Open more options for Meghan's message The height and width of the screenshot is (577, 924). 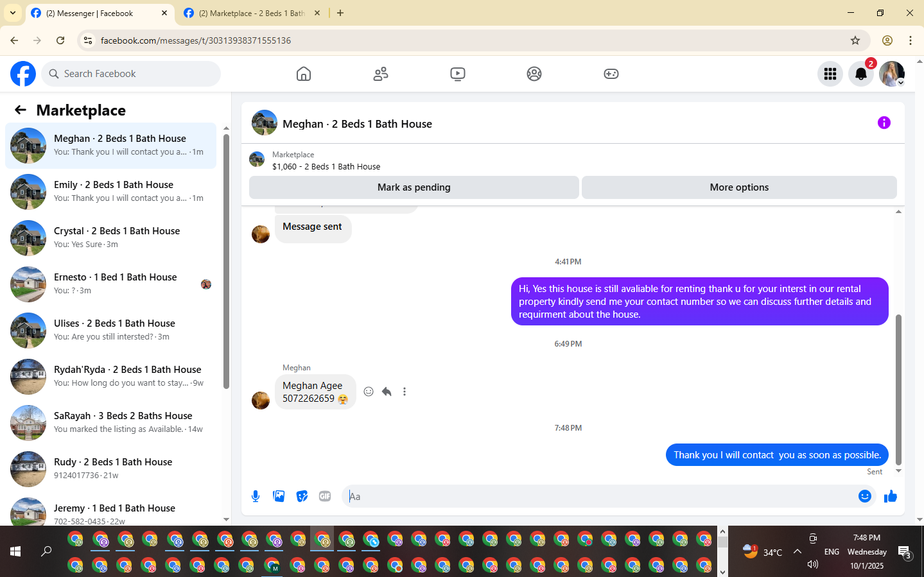(x=405, y=392)
